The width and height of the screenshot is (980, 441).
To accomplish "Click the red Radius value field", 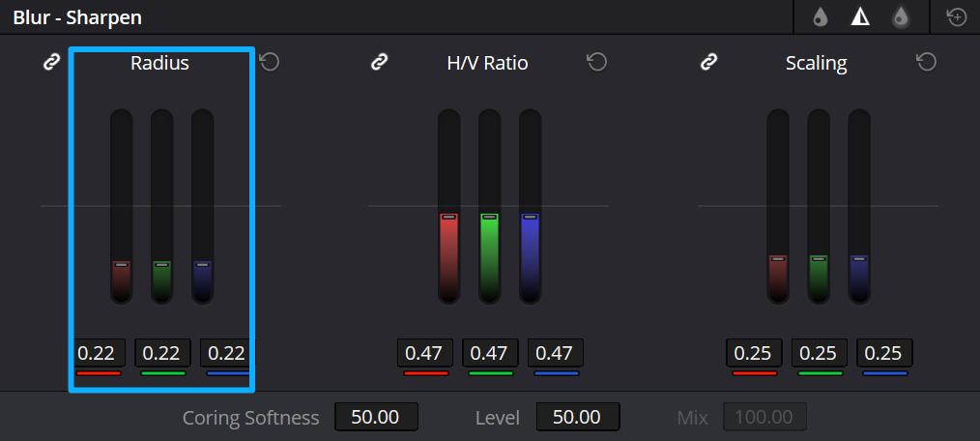I will [x=98, y=353].
